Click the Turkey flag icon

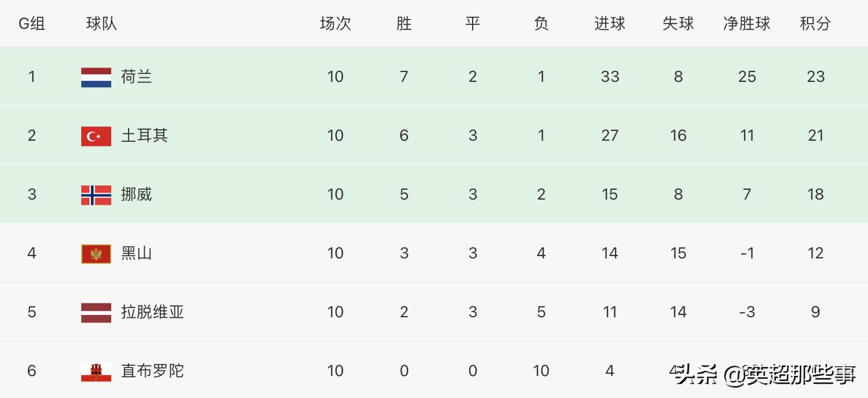coord(96,136)
